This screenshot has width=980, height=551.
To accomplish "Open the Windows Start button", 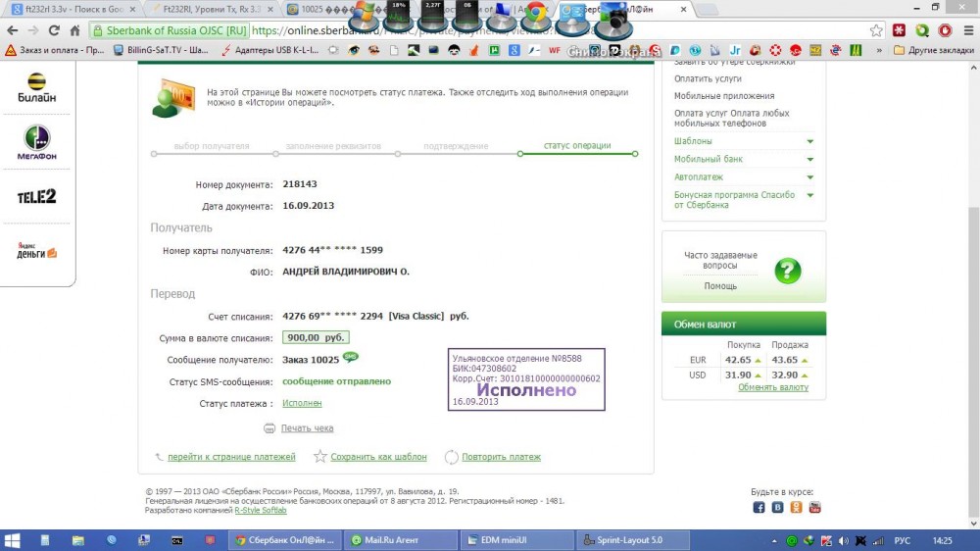I will click(12, 540).
